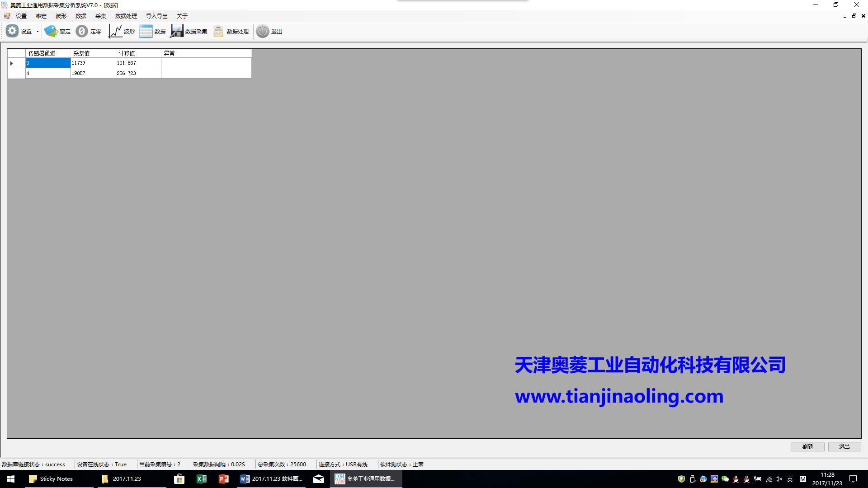Screen dimensions: 868x488
Task: Click the 设备在线状态 True status entry
Action: (102, 464)
